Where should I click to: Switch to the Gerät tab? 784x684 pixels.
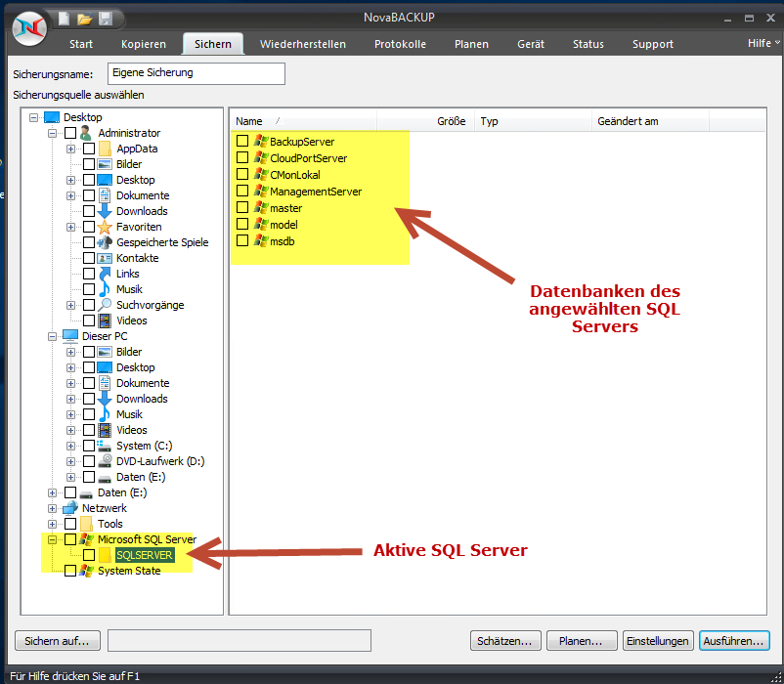pyautogui.click(x=531, y=44)
